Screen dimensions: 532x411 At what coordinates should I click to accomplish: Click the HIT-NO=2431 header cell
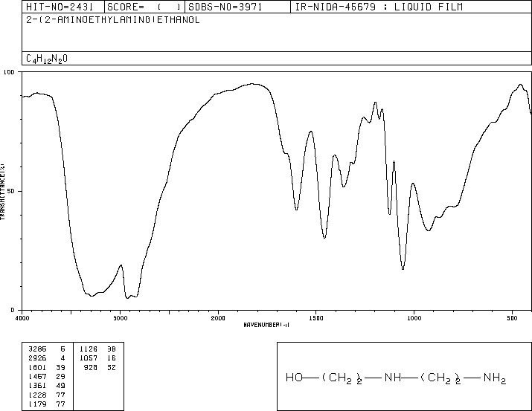(60, 7)
